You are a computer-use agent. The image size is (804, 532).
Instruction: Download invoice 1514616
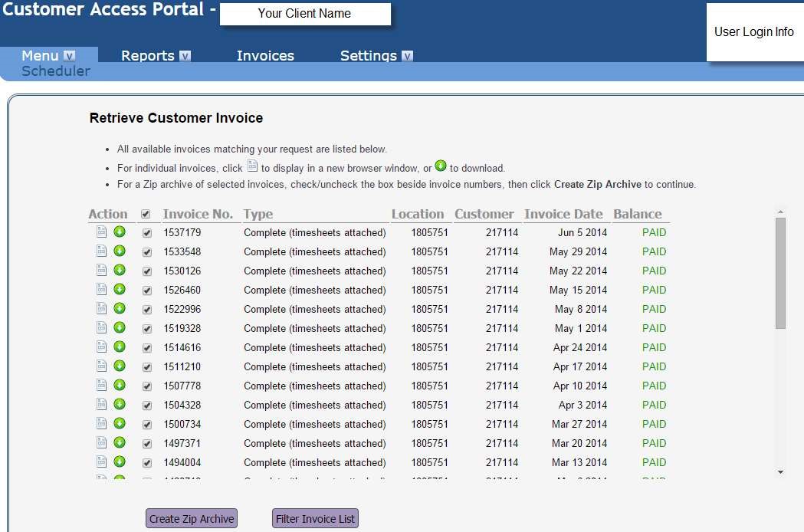tap(120, 346)
